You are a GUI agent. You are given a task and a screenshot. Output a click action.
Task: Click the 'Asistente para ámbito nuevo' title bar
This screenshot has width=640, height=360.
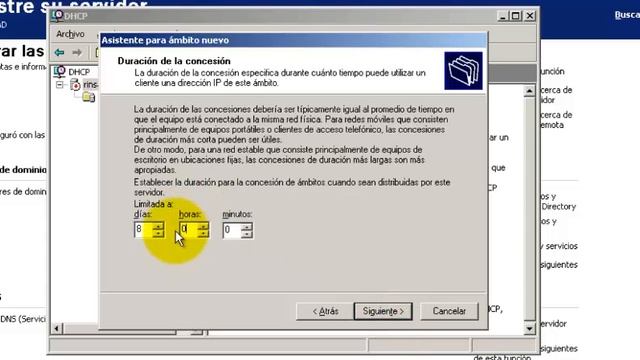pos(293,40)
